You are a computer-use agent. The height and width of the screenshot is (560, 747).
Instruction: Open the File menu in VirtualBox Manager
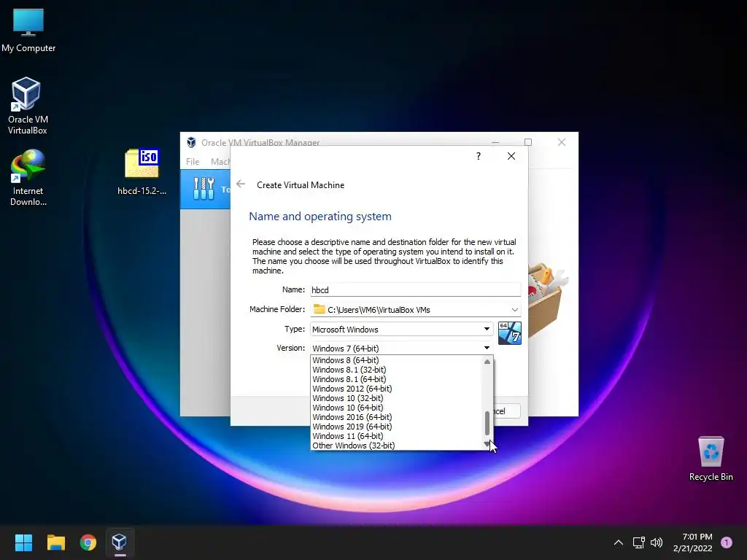(193, 161)
